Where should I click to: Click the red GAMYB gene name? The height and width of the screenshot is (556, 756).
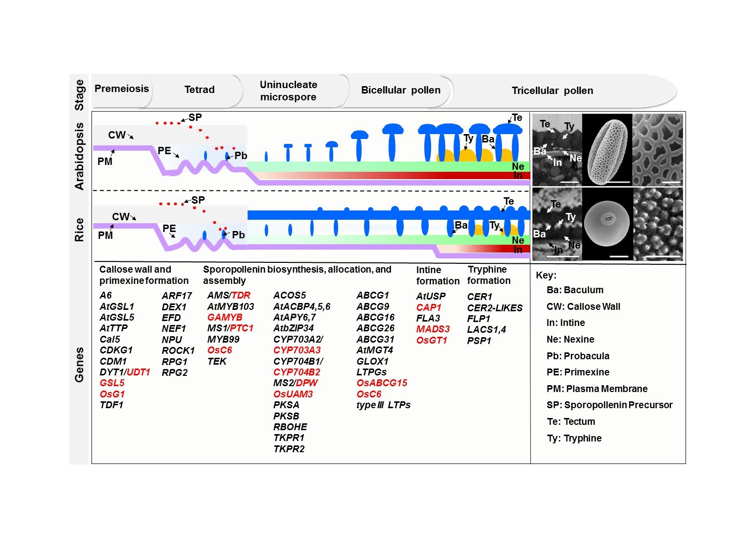pyautogui.click(x=225, y=318)
